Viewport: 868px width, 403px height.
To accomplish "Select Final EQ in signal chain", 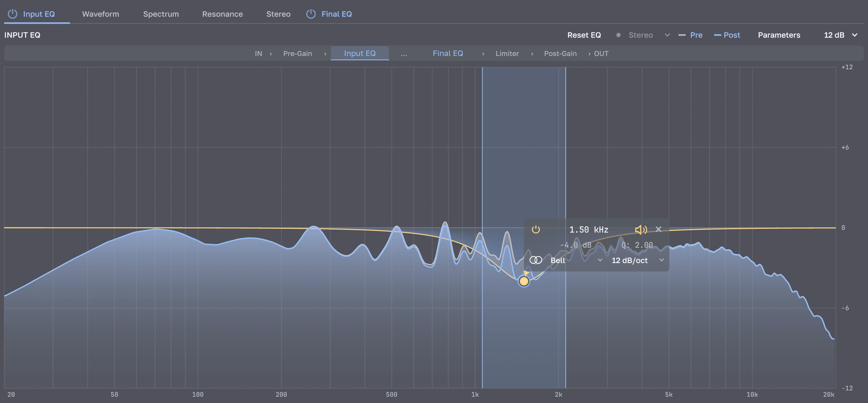I will coord(448,53).
